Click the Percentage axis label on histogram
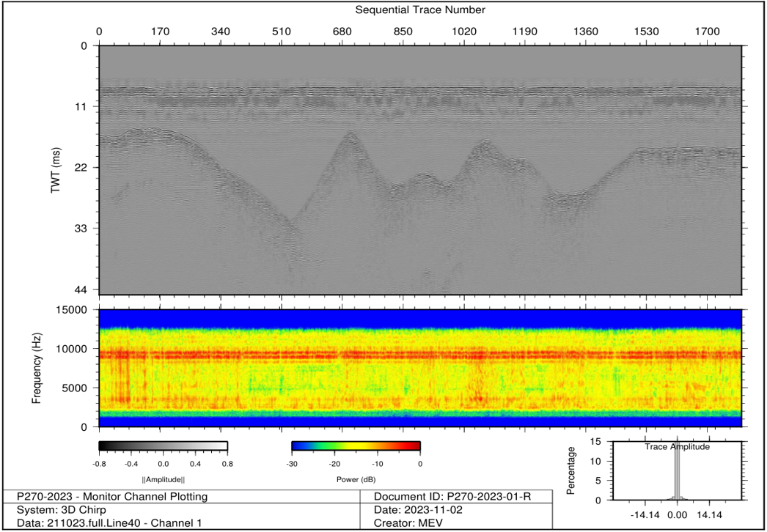This screenshot has width=767, height=532. (572, 470)
